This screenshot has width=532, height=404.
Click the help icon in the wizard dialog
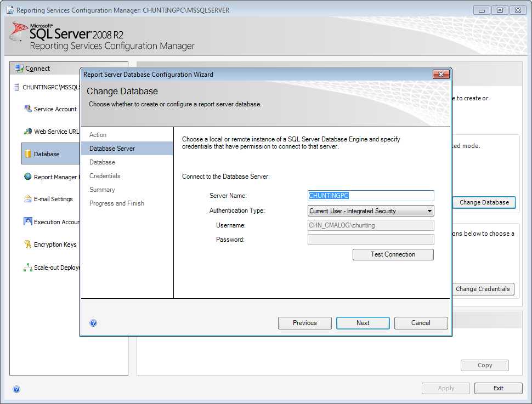93,323
